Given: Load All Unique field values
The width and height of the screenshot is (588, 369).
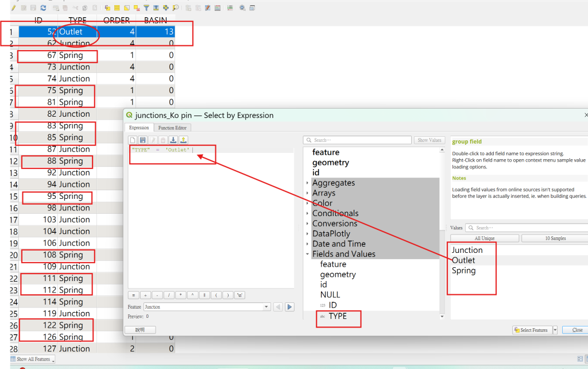Looking at the screenshot, I should click(x=485, y=239).
